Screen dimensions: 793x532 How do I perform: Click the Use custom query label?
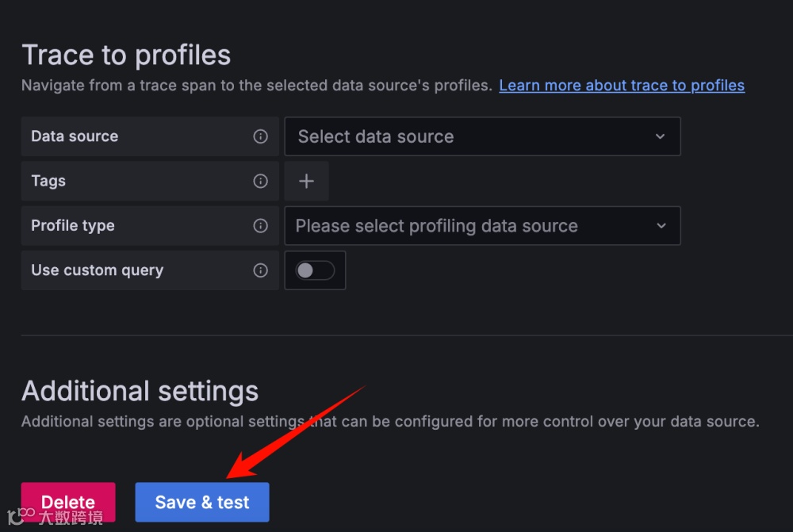[97, 270]
